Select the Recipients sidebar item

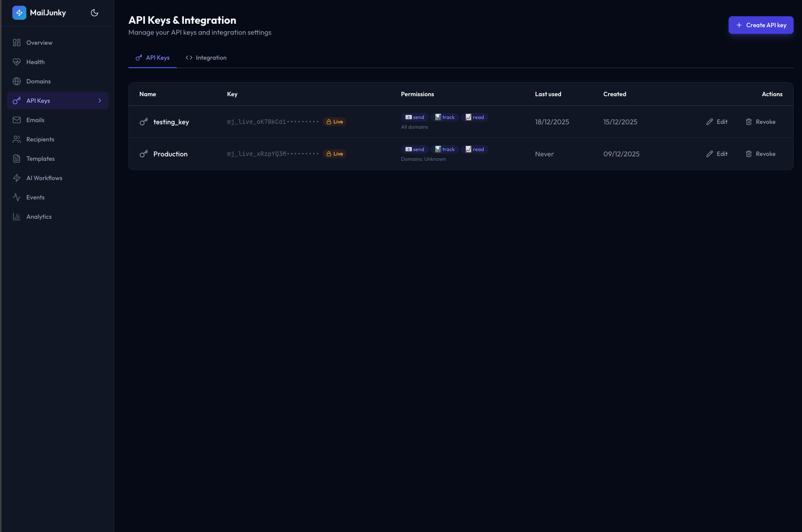click(x=40, y=139)
